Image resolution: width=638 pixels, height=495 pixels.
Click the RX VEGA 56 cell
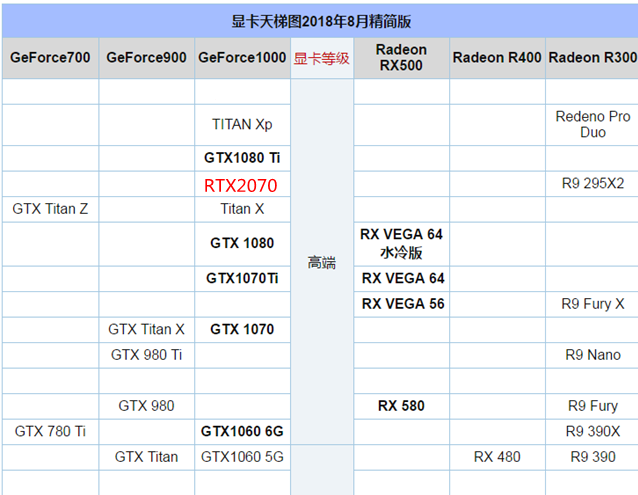(401, 304)
